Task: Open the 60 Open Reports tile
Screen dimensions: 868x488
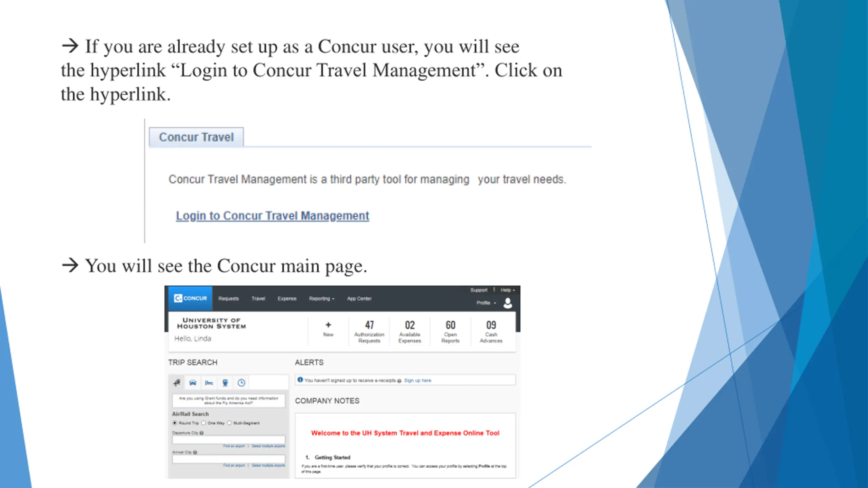Action: [x=450, y=332]
